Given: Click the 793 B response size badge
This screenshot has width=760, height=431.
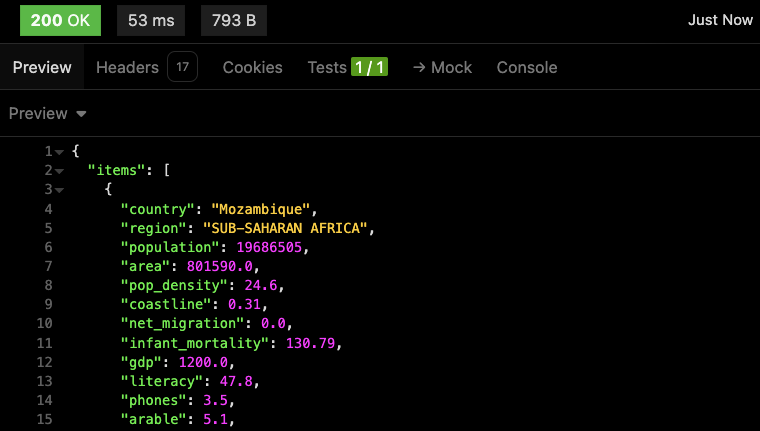Looking at the screenshot, I should tap(234, 20).
